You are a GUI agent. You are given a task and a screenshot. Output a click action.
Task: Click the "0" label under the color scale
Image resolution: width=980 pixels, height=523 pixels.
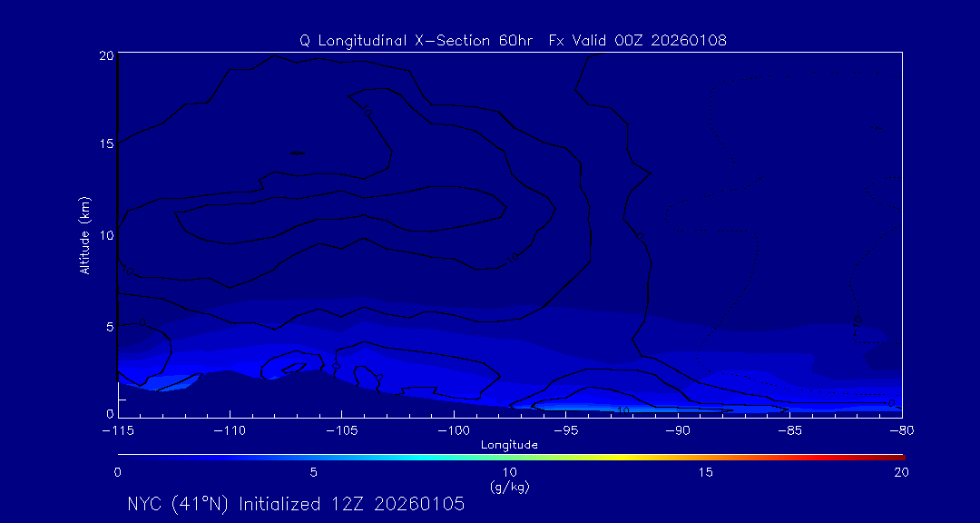tap(117, 474)
